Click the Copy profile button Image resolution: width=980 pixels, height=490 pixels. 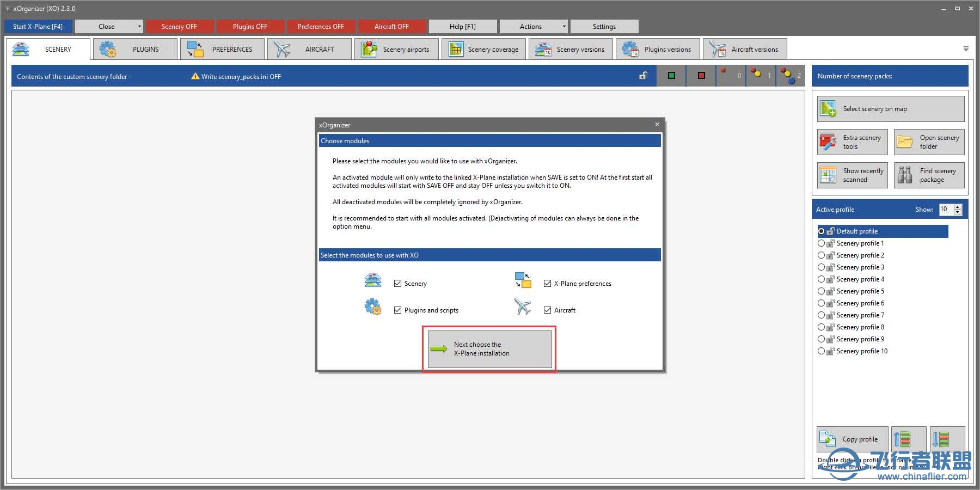(853, 439)
